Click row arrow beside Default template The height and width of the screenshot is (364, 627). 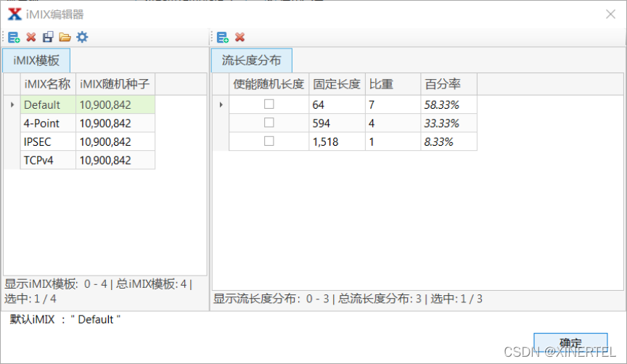click(x=12, y=104)
